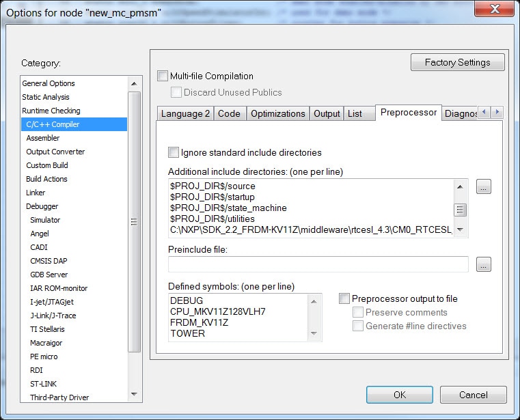Browse for a preinclude file
520x420 pixels.
pos(484,265)
